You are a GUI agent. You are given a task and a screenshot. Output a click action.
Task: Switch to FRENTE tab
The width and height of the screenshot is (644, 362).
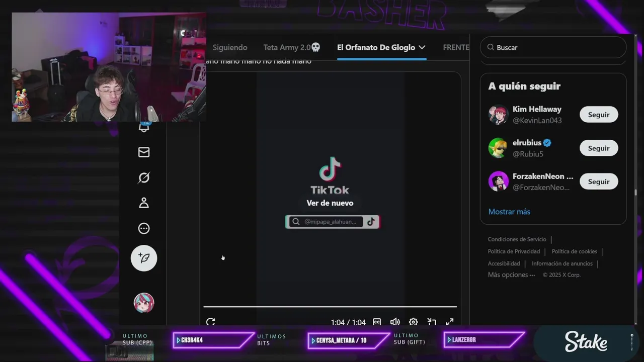[456, 47]
